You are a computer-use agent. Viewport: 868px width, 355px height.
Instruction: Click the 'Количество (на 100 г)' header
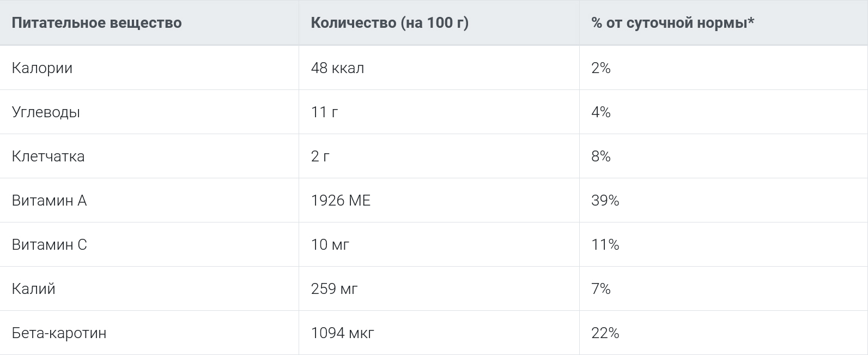click(390, 23)
